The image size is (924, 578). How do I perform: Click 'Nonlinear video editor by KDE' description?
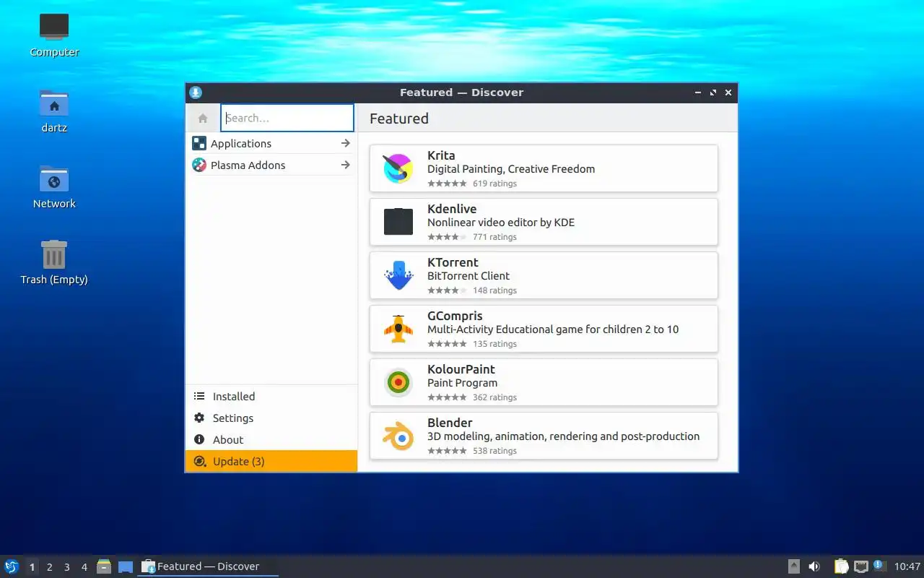501,223
